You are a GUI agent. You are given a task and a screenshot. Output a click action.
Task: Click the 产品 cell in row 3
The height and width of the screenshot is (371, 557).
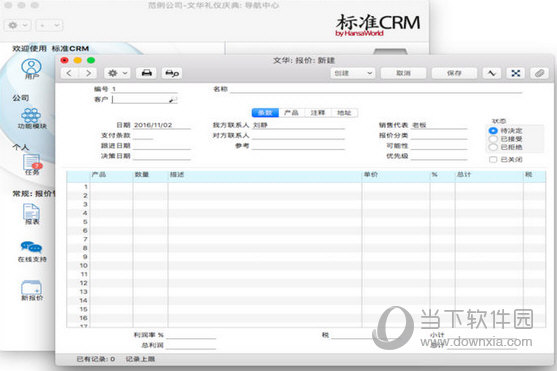pyautogui.click(x=111, y=204)
